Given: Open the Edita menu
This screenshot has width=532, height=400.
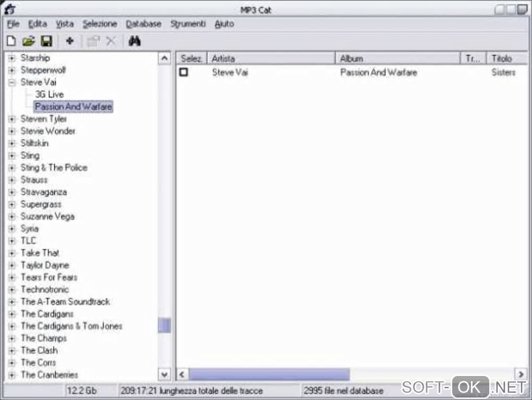Looking at the screenshot, I should point(38,24).
